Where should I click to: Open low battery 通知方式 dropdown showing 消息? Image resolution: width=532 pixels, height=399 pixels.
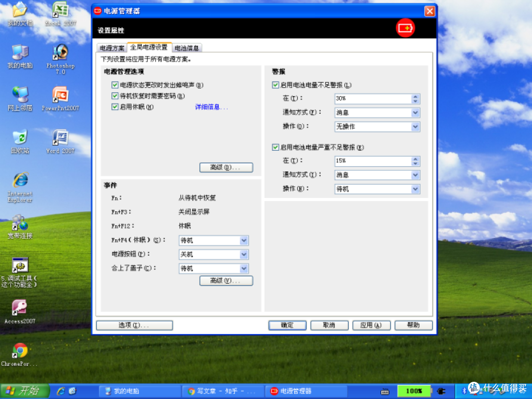[x=377, y=113]
